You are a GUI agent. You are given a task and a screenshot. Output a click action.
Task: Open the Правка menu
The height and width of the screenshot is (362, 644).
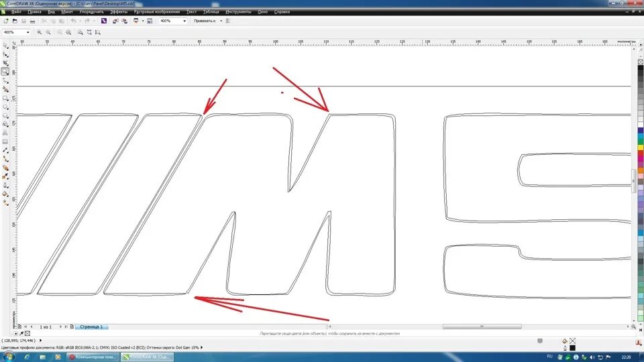click(x=34, y=12)
